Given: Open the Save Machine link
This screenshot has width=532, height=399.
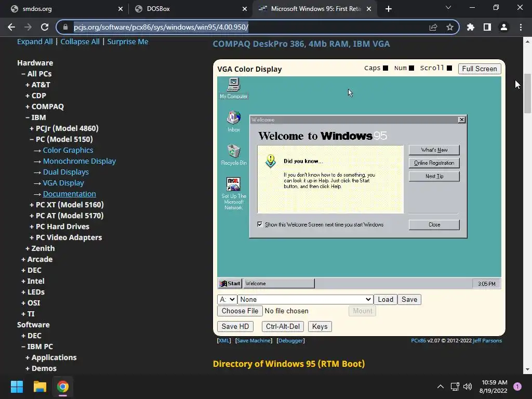Looking at the screenshot, I should 254,340.
